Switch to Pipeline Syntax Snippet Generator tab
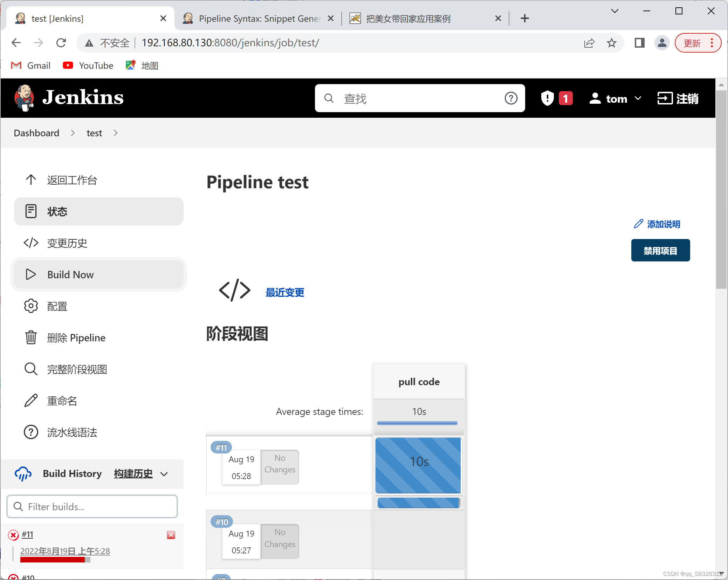The width and height of the screenshot is (728, 580). [x=259, y=19]
